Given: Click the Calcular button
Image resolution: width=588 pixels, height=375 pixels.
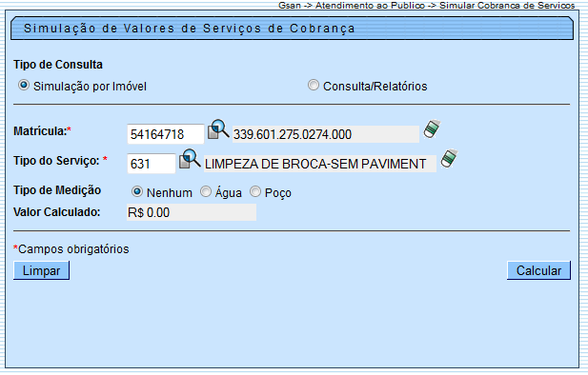Looking at the screenshot, I should point(538,270).
